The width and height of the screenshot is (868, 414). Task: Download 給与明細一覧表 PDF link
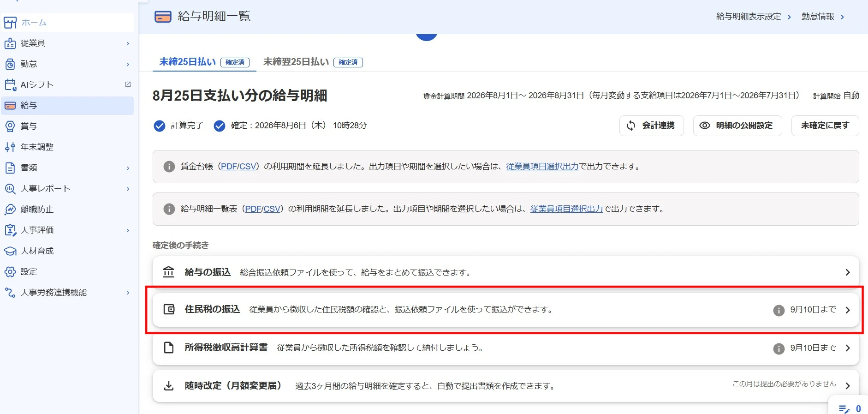[253, 209]
